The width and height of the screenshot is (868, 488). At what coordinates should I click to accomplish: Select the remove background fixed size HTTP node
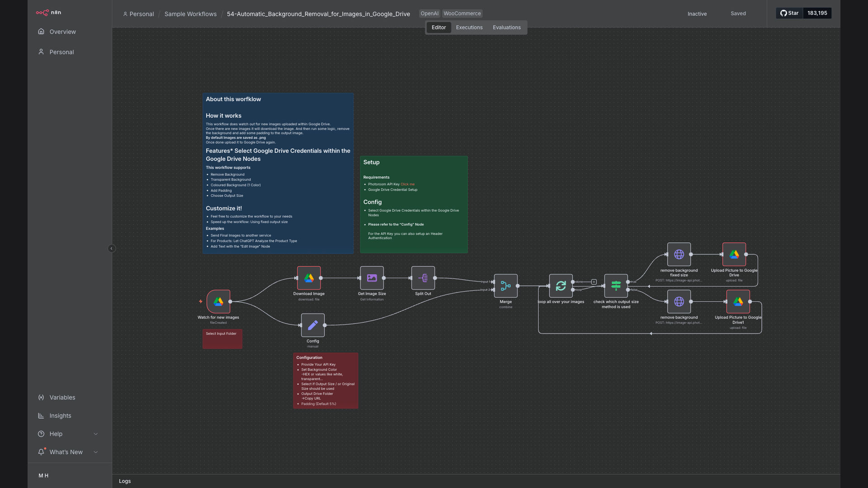click(x=679, y=254)
